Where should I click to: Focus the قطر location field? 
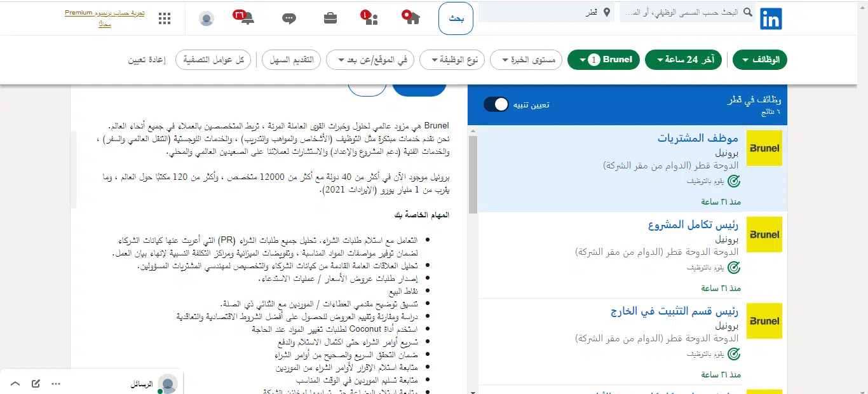coord(546,13)
